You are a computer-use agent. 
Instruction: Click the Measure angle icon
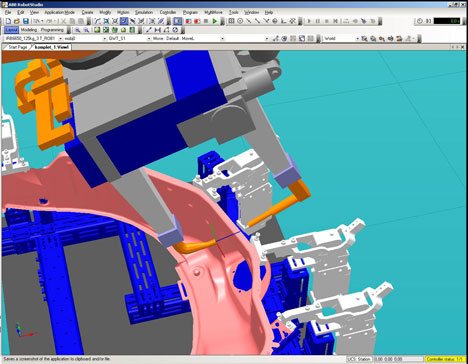[166, 30]
